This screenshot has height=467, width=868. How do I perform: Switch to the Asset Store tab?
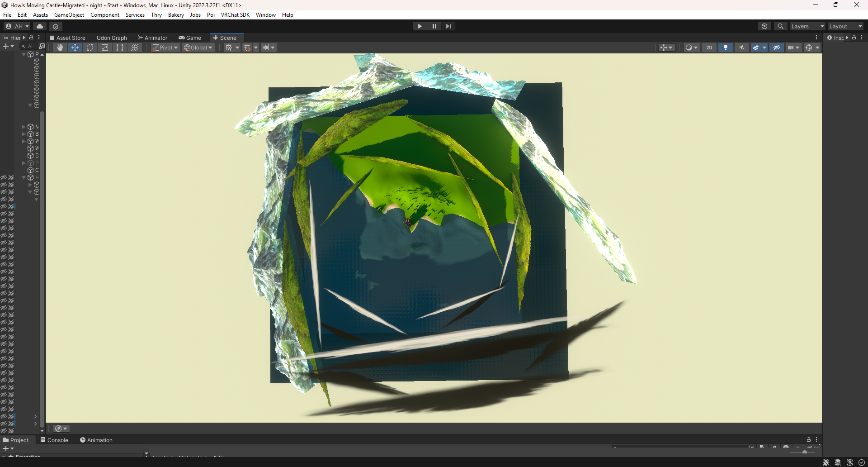(67, 38)
